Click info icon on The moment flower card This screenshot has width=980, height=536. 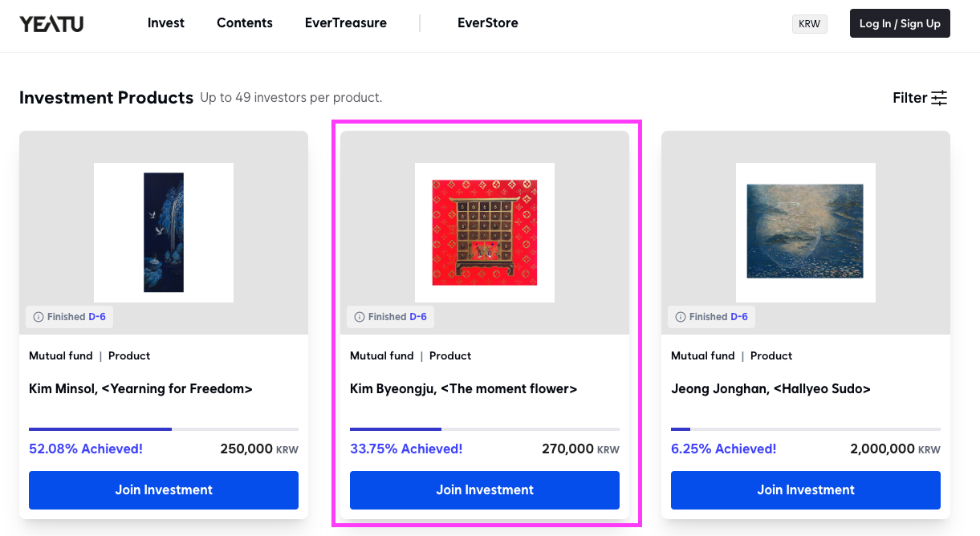(359, 317)
